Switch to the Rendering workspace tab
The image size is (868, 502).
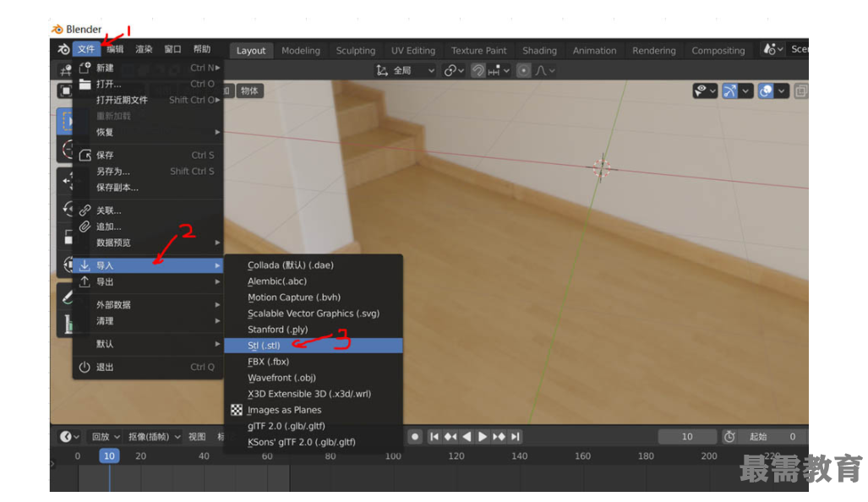click(654, 51)
